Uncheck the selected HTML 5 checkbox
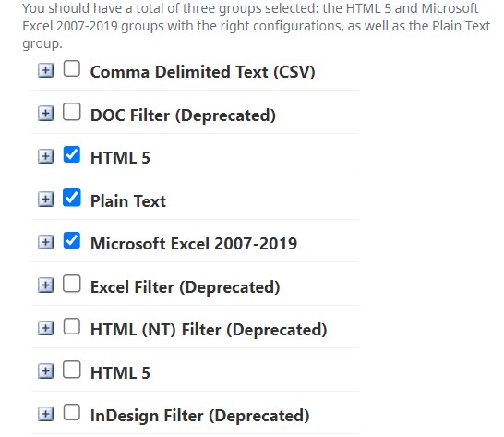 coord(72,154)
